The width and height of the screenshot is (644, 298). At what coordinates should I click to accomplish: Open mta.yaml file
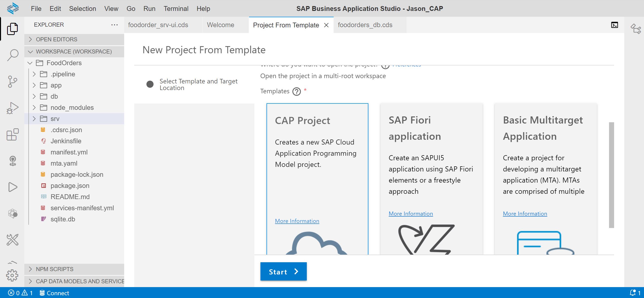click(x=64, y=163)
